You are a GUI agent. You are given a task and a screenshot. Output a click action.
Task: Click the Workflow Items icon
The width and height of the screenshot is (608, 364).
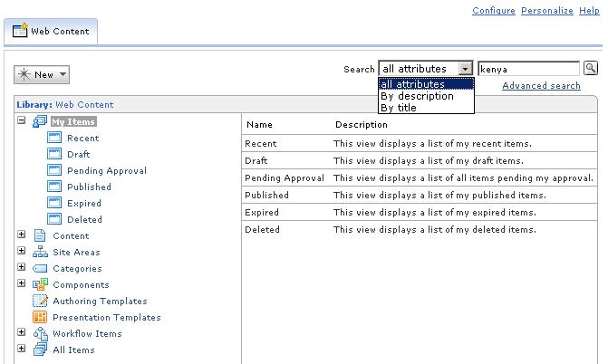coord(41,333)
